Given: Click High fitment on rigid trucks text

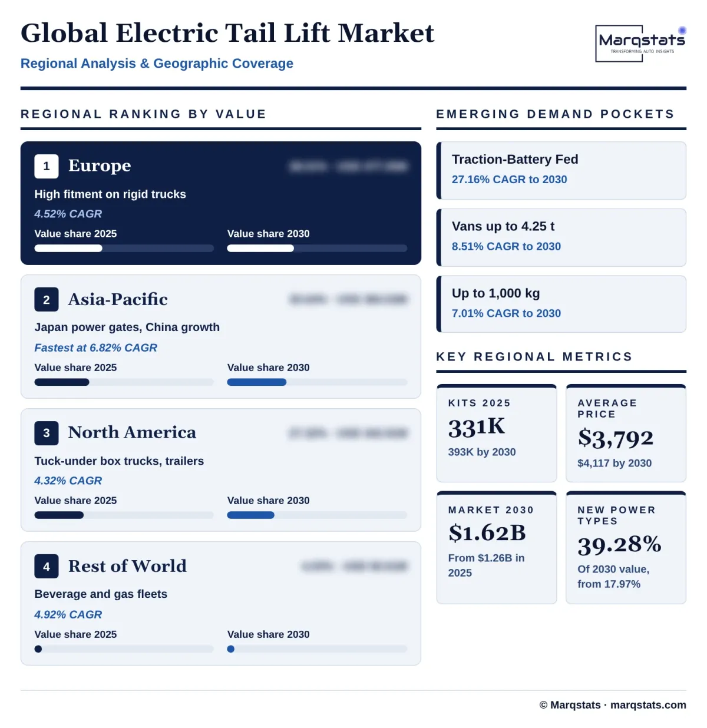Looking at the screenshot, I should click(x=110, y=194).
